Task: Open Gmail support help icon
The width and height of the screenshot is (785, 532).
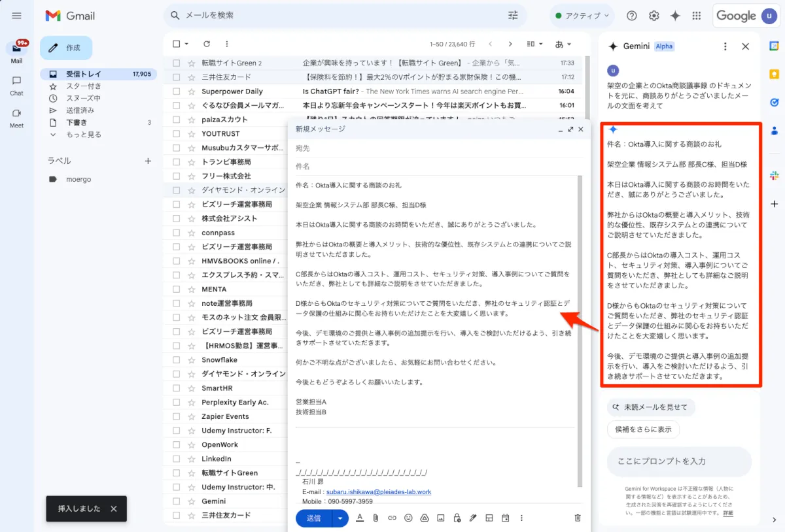Action: [x=632, y=16]
